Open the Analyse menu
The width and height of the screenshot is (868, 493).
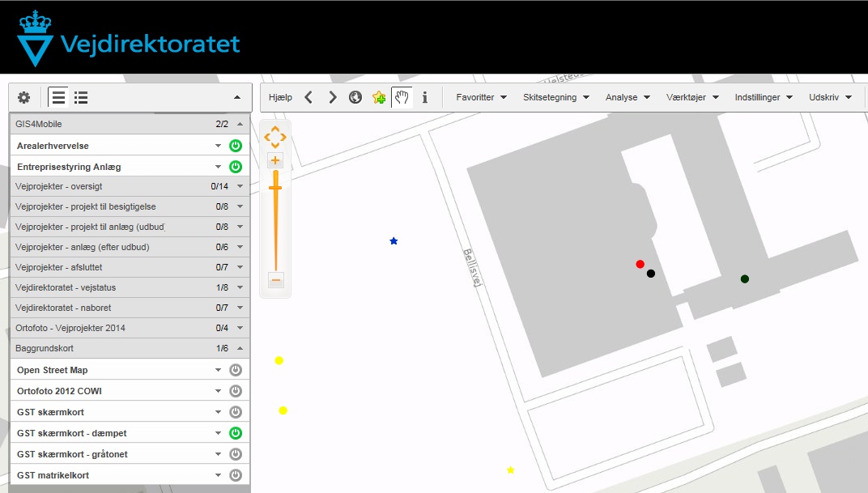tap(628, 97)
